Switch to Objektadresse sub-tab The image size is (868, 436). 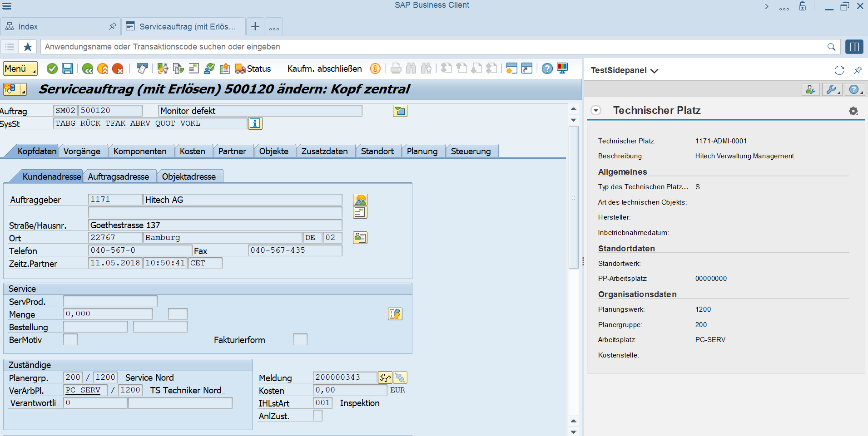(189, 176)
